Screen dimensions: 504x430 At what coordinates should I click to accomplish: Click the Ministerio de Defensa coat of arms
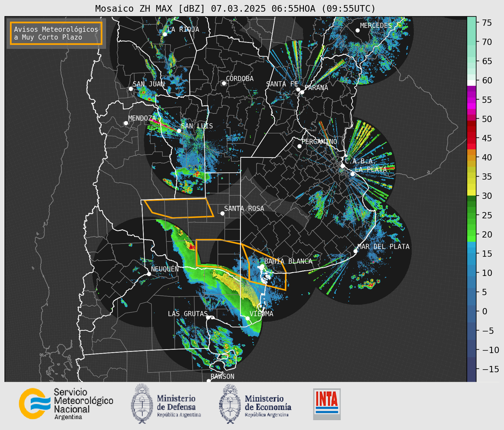coord(142,404)
